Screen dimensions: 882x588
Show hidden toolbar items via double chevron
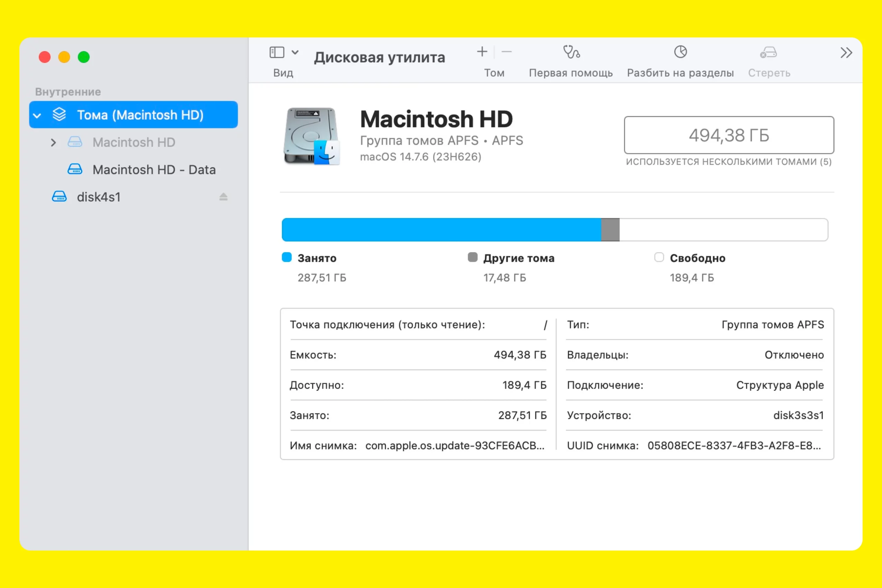[846, 52]
